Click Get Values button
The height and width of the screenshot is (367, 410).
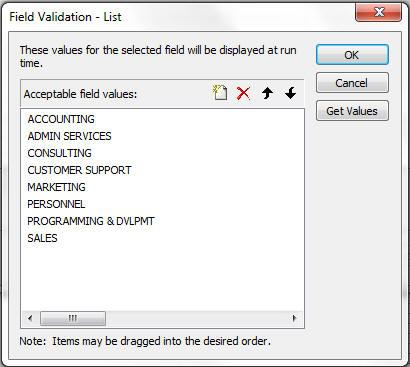[x=352, y=111]
